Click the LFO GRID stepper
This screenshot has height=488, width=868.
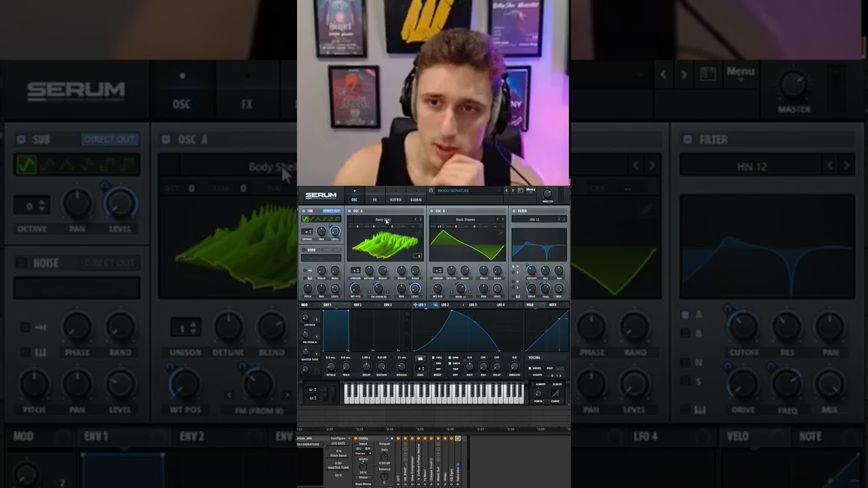(x=420, y=368)
